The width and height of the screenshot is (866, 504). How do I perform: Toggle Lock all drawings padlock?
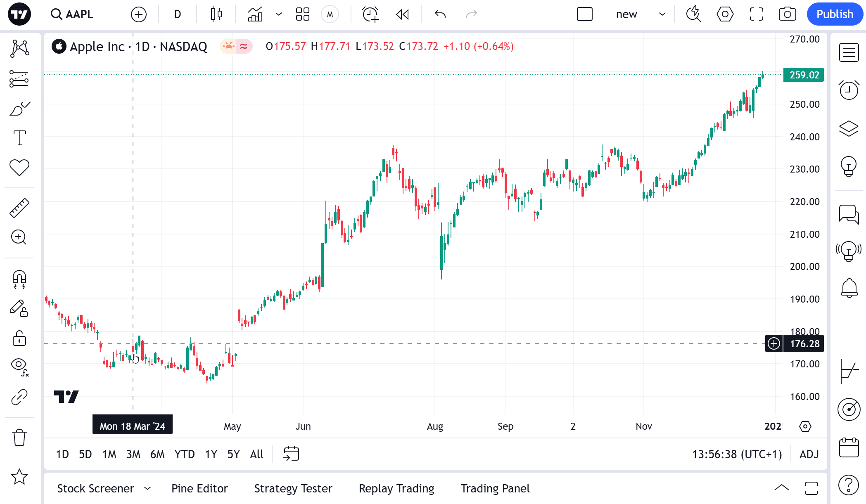[x=19, y=338]
